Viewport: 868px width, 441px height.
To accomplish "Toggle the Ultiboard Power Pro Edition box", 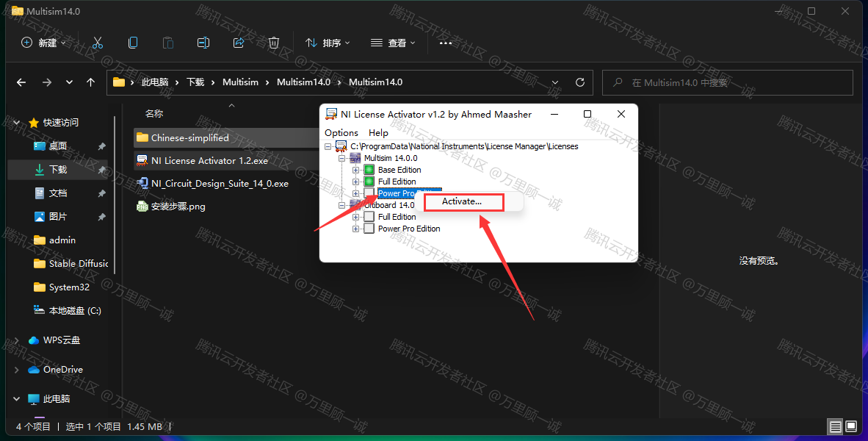I will [x=369, y=229].
